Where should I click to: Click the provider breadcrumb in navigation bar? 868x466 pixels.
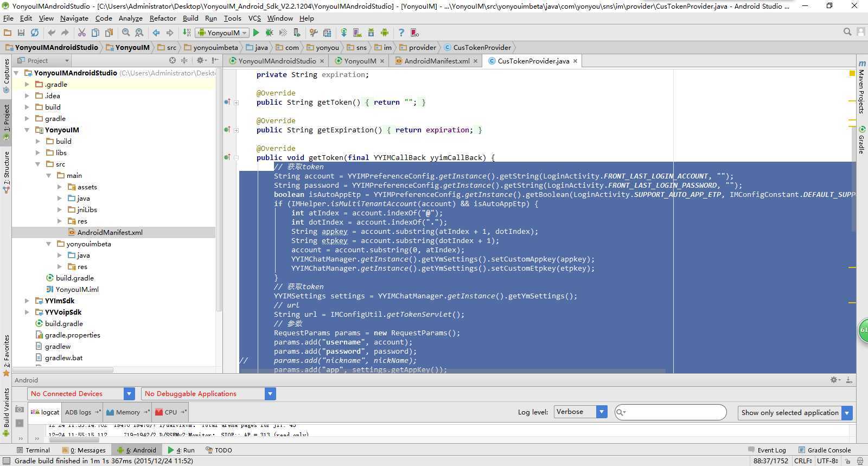point(418,47)
